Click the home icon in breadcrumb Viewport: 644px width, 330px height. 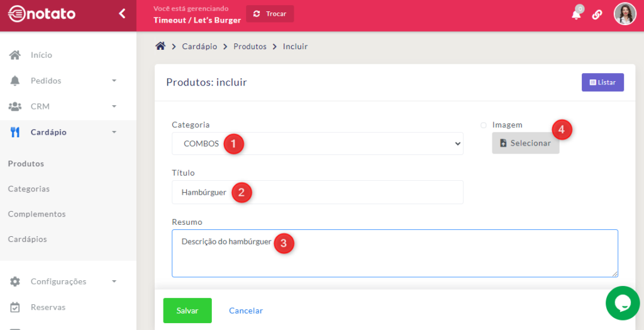click(160, 46)
